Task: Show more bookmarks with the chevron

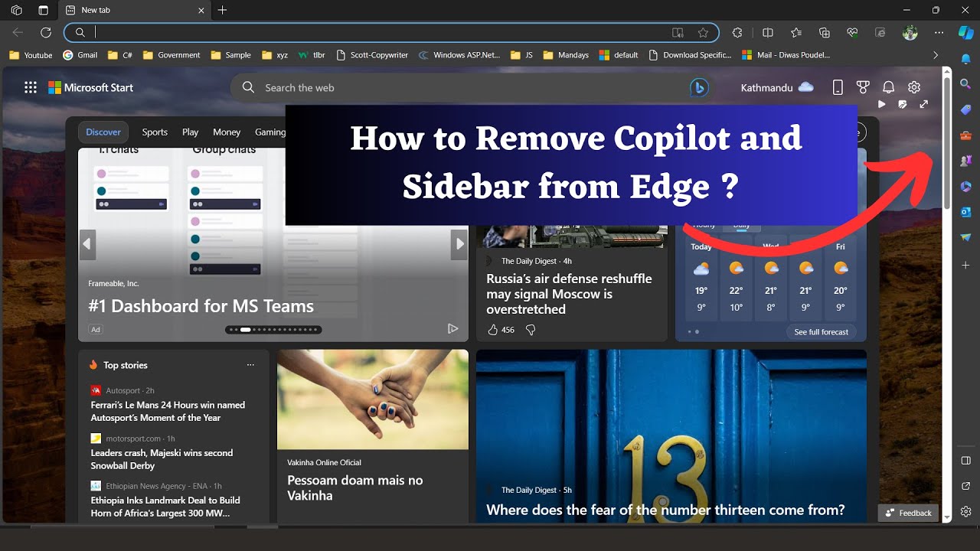Action: tap(936, 55)
